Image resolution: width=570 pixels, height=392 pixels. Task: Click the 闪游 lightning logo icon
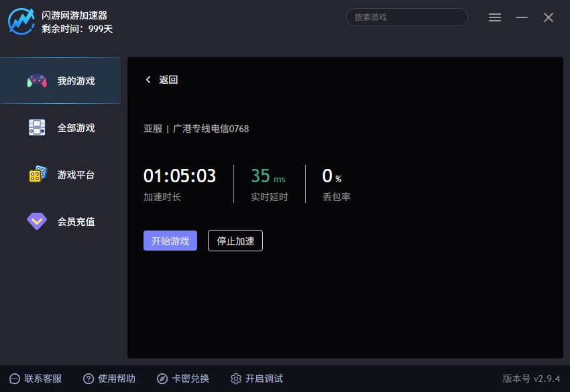(x=21, y=21)
